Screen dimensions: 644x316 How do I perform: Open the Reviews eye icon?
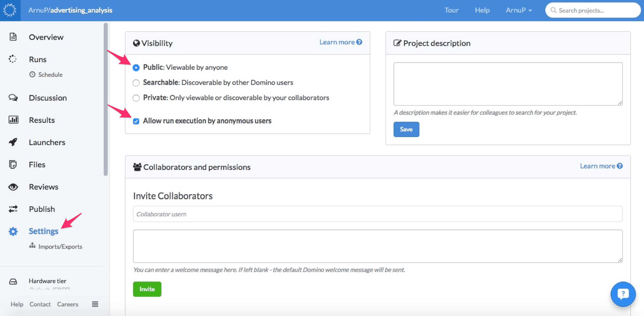point(13,187)
